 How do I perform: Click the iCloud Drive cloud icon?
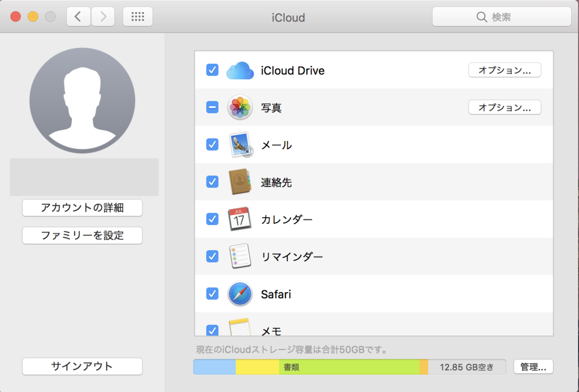240,70
